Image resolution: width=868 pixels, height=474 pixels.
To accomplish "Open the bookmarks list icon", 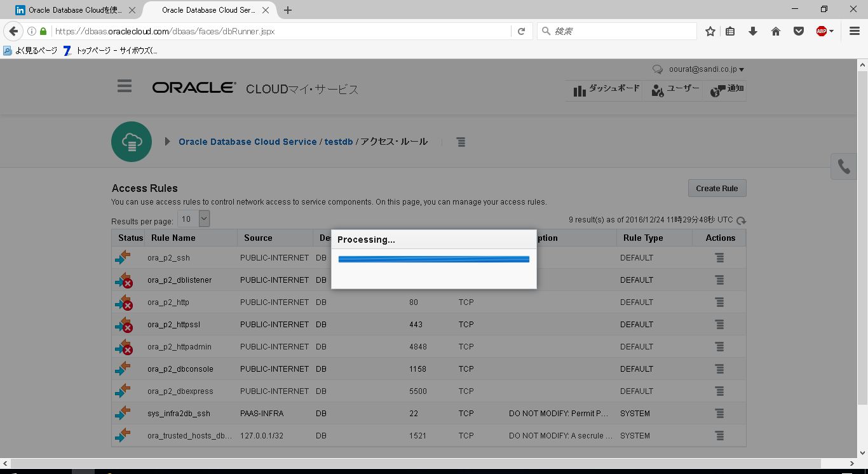I will point(730,31).
